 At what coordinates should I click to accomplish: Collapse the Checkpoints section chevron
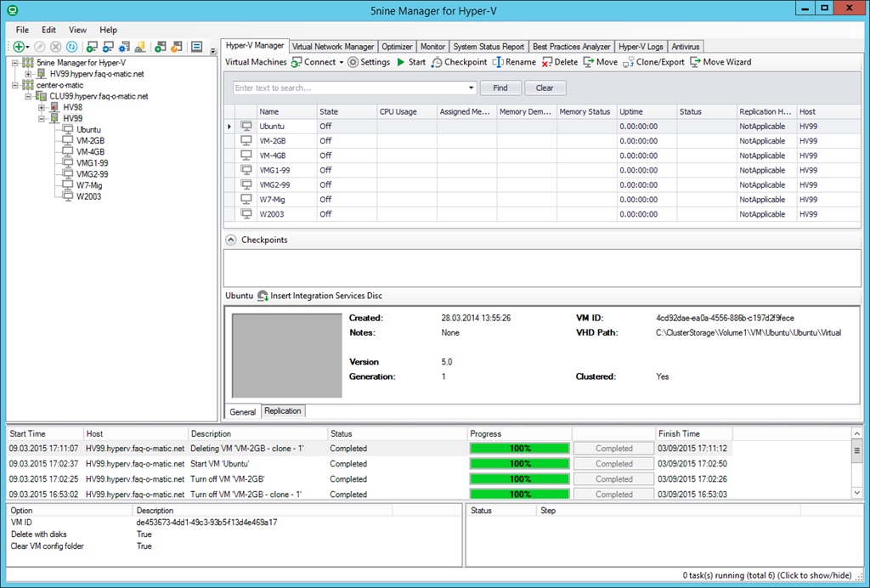(231, 240)
